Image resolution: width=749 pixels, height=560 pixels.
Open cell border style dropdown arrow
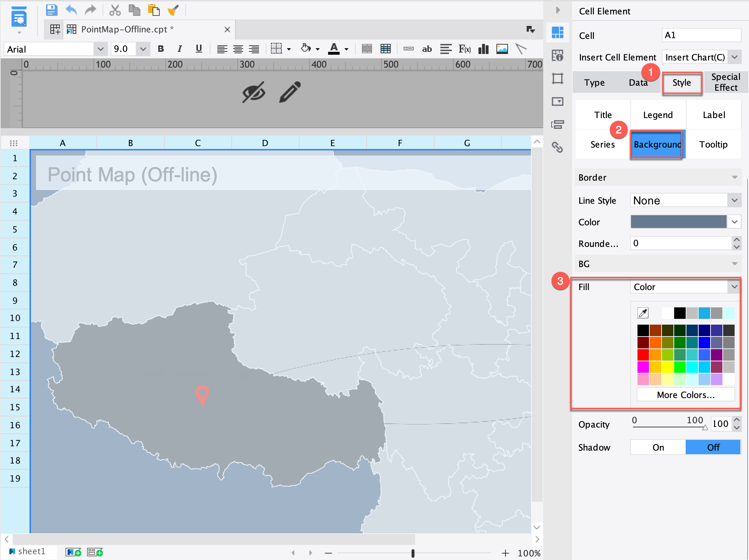point(289,49)
